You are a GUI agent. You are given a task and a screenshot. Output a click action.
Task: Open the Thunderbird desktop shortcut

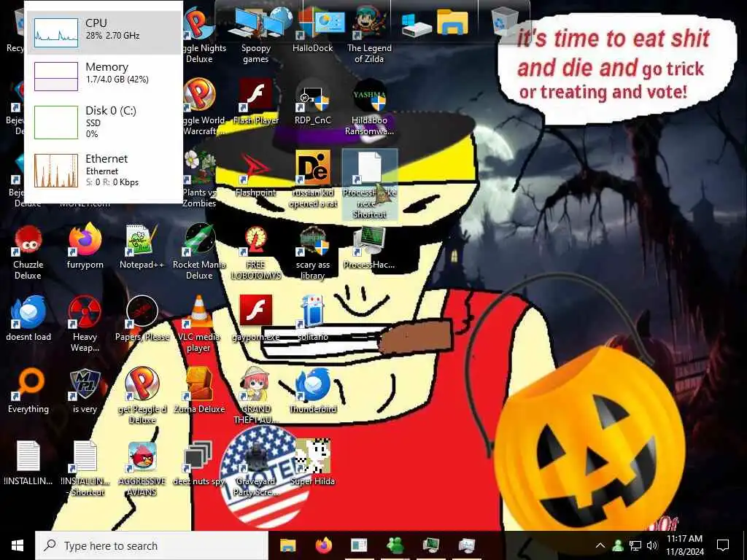point(313,391)
